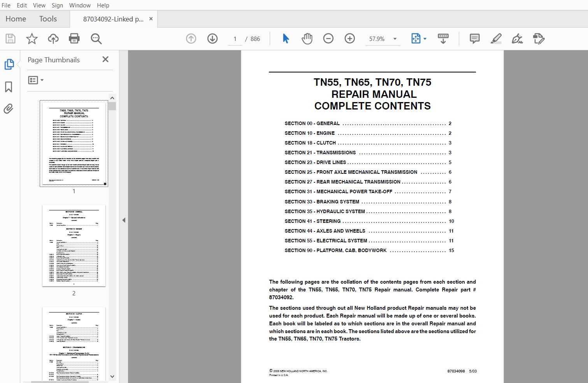Bookmark file with star icon
The image size is (588, 383).
(x=32, y=39)
